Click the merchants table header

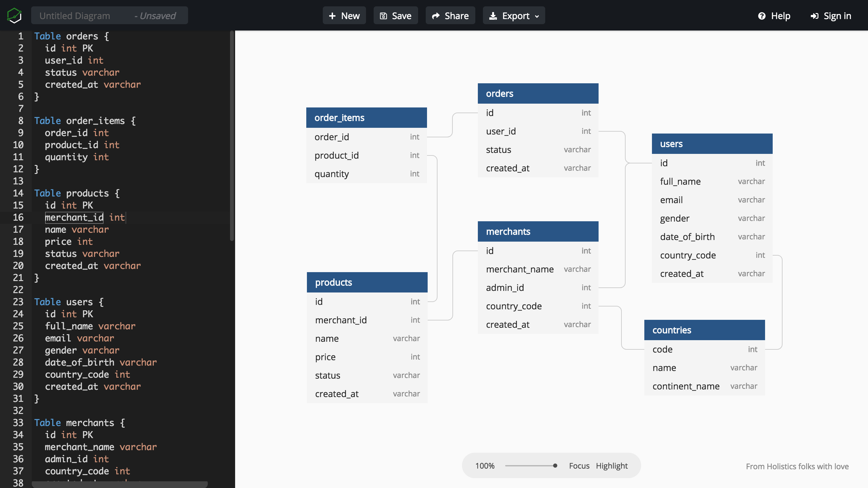[x=537, y=231]
